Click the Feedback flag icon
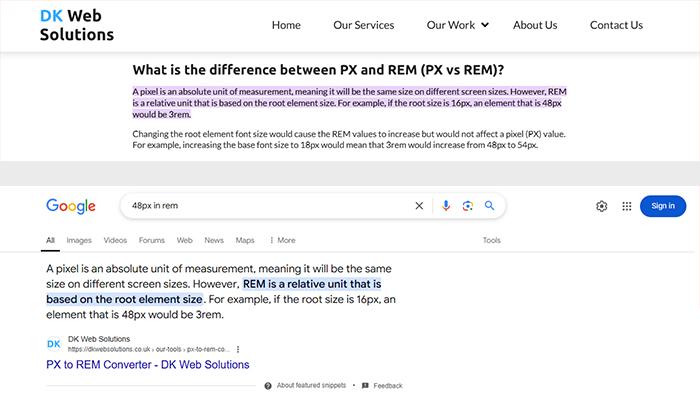 [365, 386]
